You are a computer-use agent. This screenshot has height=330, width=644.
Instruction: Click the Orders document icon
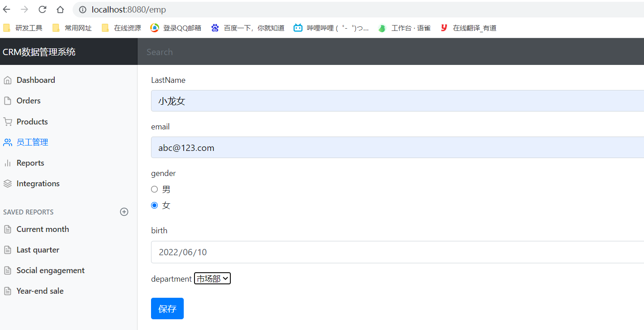(x=8, y=100)
